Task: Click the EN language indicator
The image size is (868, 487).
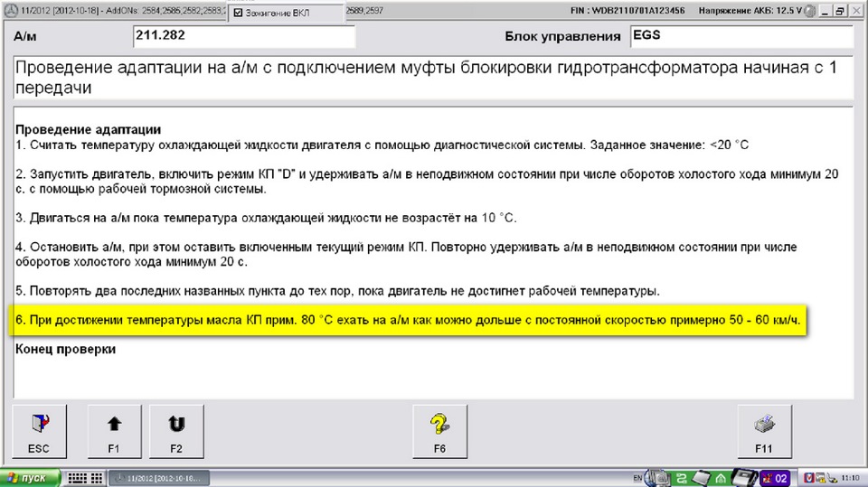Action: click(637, 478)
